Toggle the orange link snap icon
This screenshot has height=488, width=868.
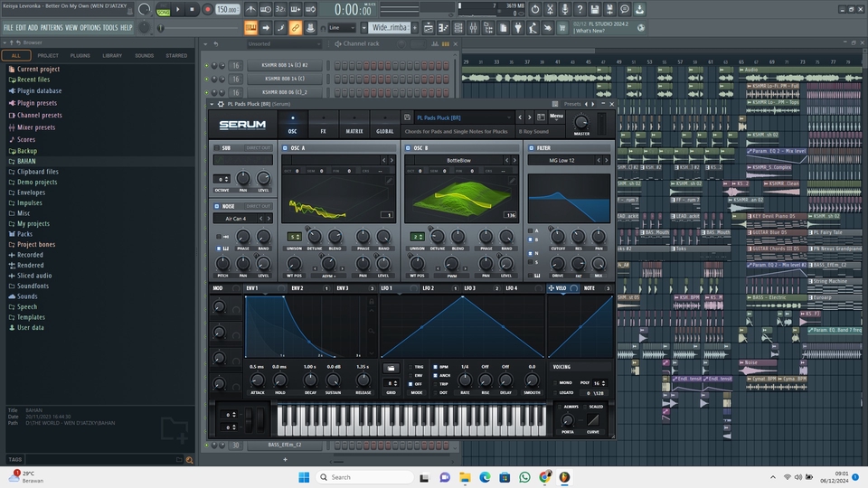pyautogui.click(x=296, y=28)
